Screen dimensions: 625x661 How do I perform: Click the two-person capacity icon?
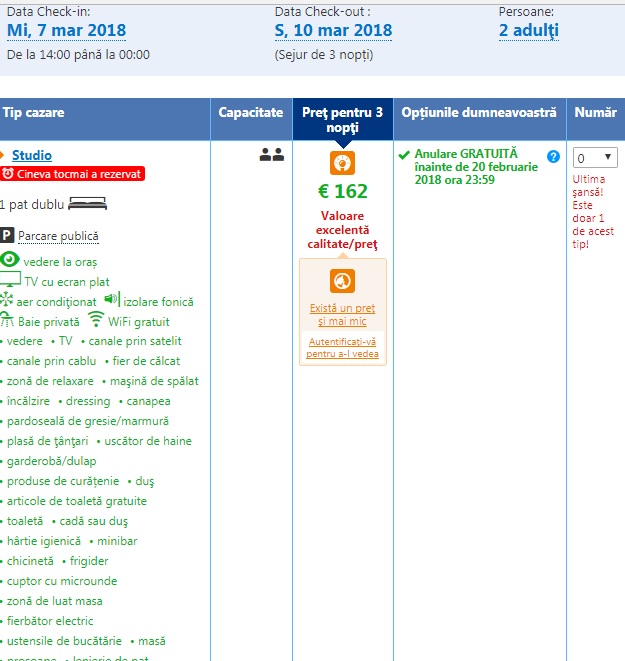coord(272,155)
